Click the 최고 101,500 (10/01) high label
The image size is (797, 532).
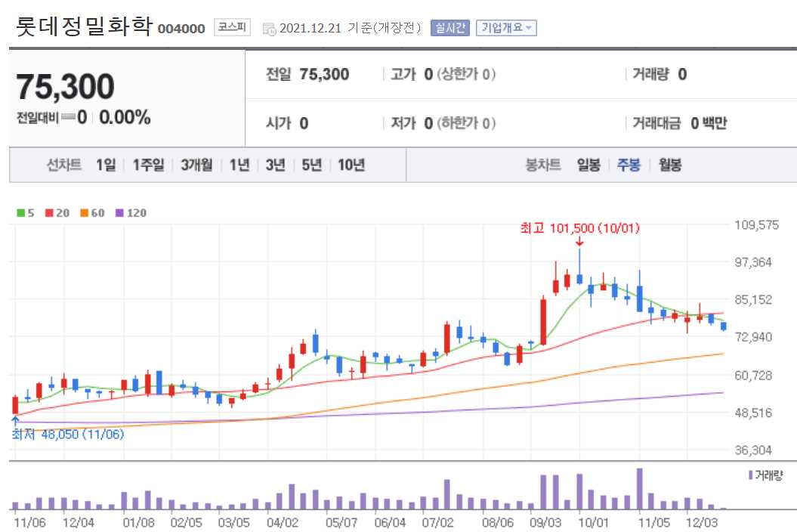[x=579, y=228]
